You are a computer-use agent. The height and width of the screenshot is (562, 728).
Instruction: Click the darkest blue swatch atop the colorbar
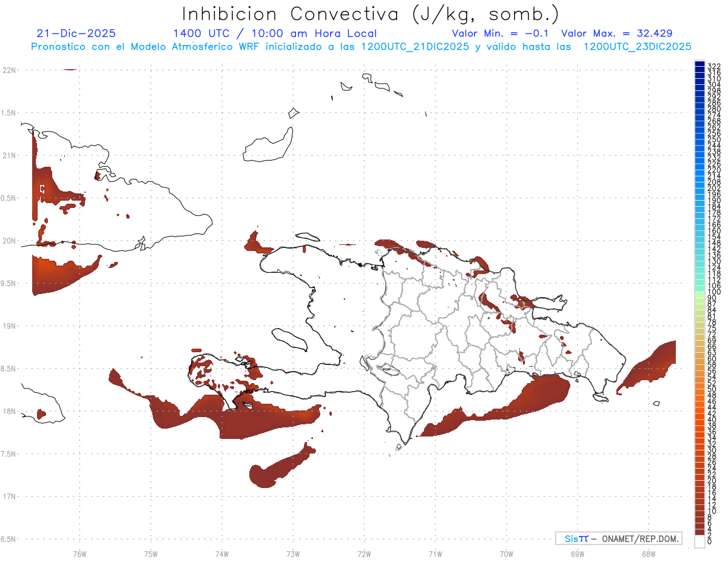(699, 64)
